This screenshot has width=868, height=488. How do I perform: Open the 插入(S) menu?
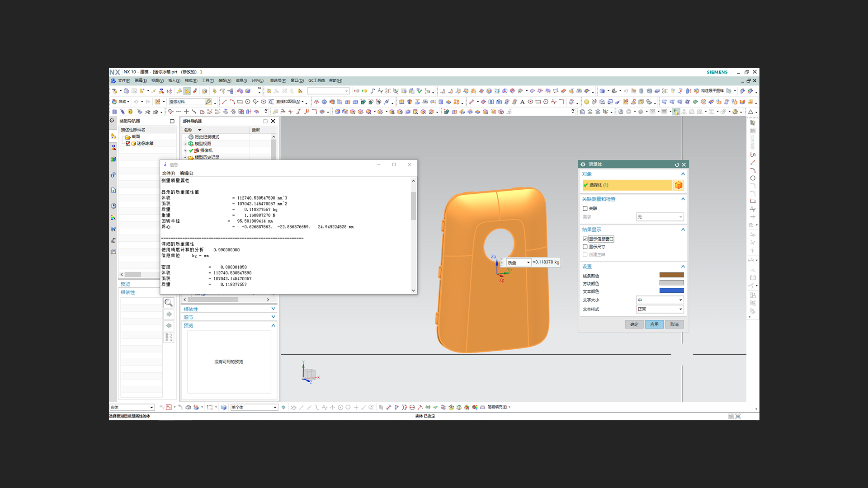pos(174,80)
